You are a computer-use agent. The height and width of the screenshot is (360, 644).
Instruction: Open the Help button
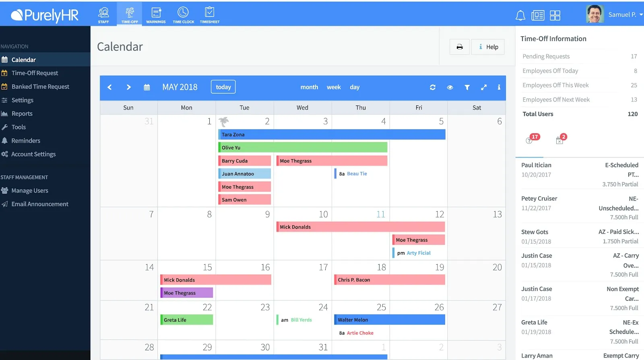coord(488,47)
